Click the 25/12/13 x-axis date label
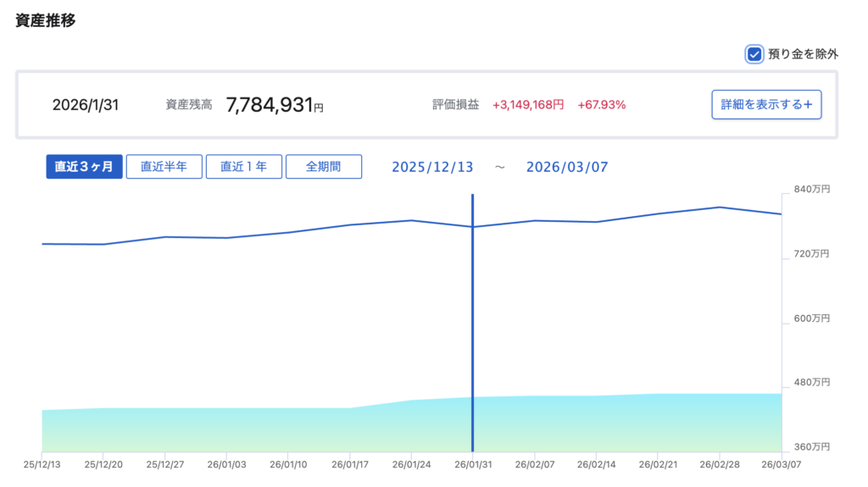868x487 pixels. (x=42, y=465)
